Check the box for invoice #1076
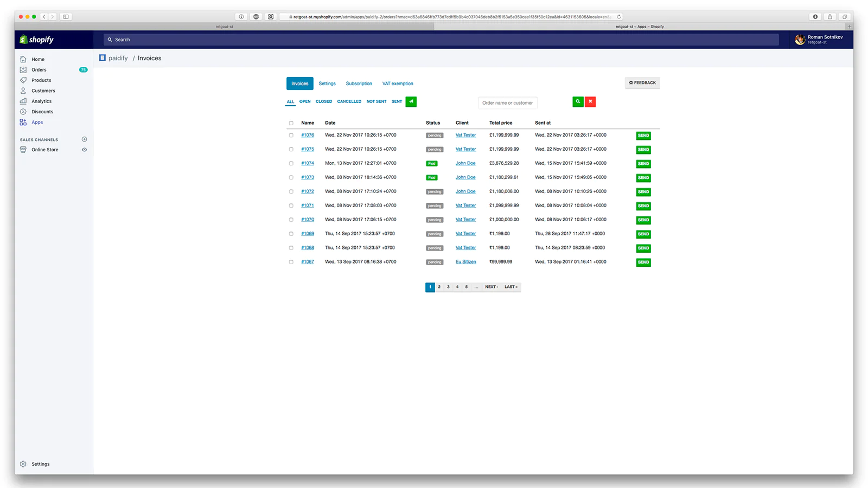The height and width of the screenshot is (488, 868). 291,136
